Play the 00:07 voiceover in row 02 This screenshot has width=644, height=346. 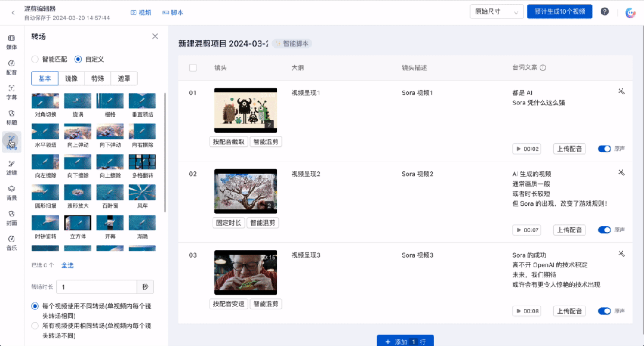[x=526, y=230]
